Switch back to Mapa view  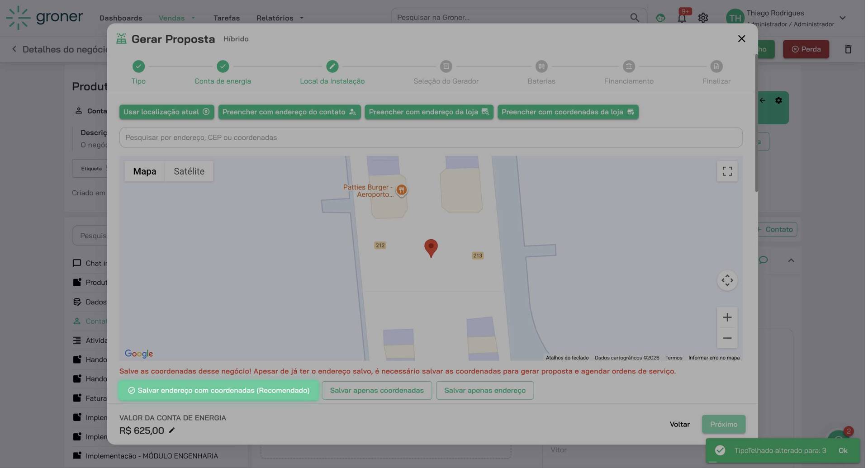144,171
